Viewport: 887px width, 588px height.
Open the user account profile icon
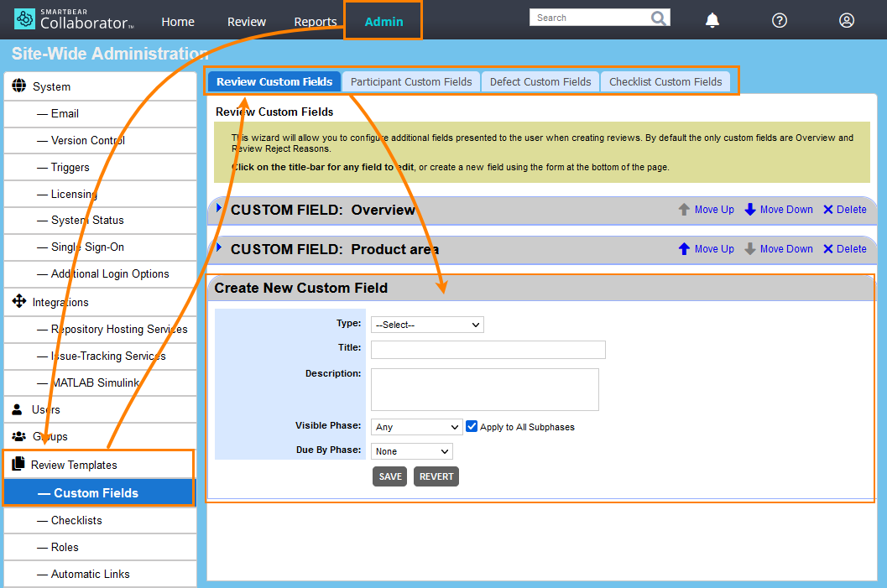[847, 21]
